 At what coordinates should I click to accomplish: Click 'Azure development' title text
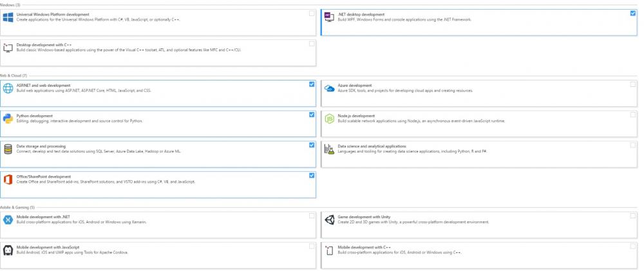[354, 86]
